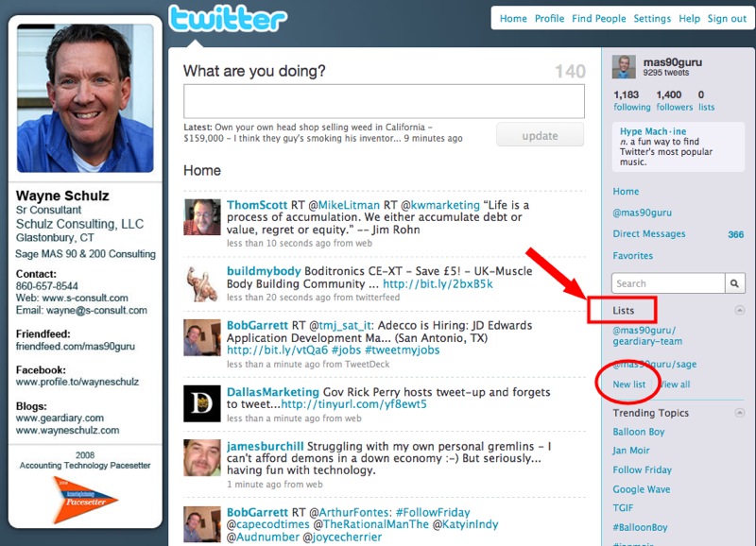Open the #BalloonBoy trending topic

click(641, 527)
